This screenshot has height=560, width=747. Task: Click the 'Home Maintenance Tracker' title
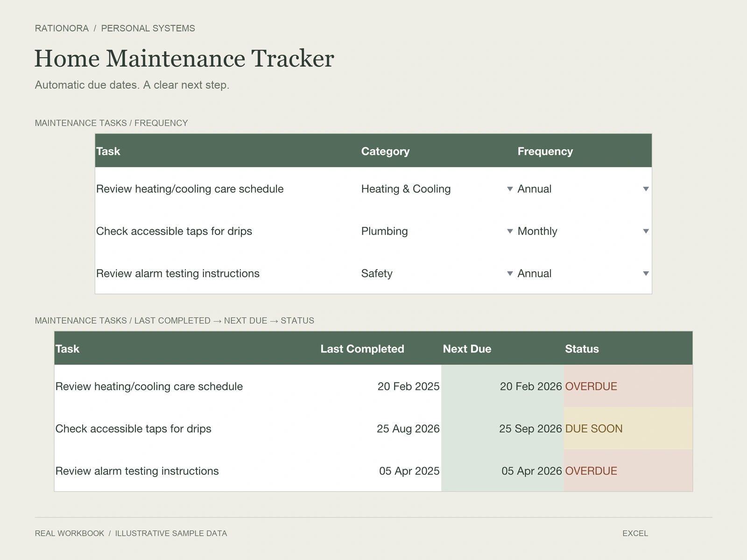184,59
